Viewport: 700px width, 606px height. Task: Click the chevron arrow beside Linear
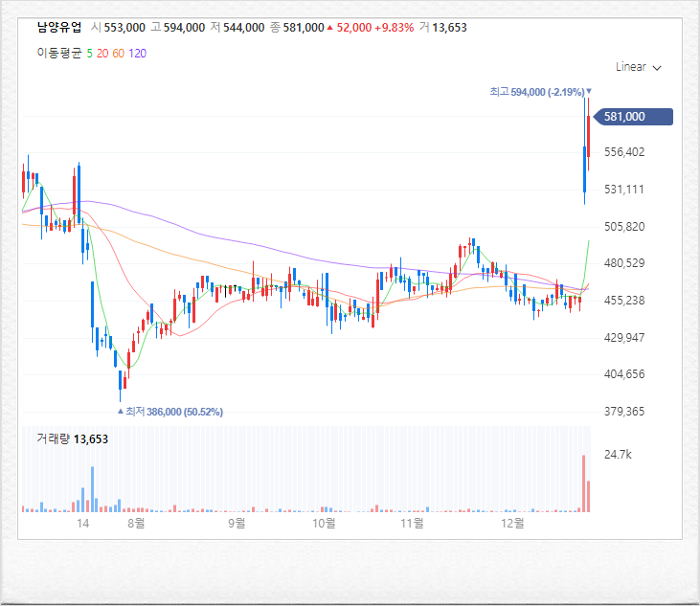click(x=657, y=68)
